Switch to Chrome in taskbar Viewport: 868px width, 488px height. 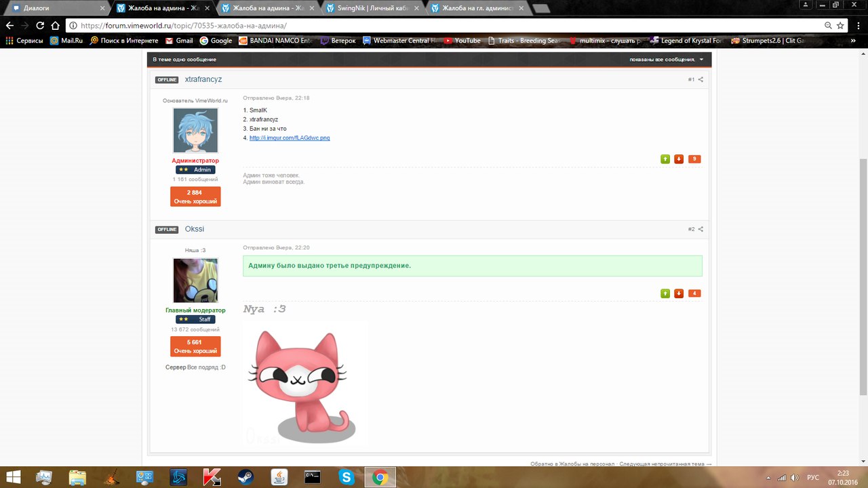point(380,477)
